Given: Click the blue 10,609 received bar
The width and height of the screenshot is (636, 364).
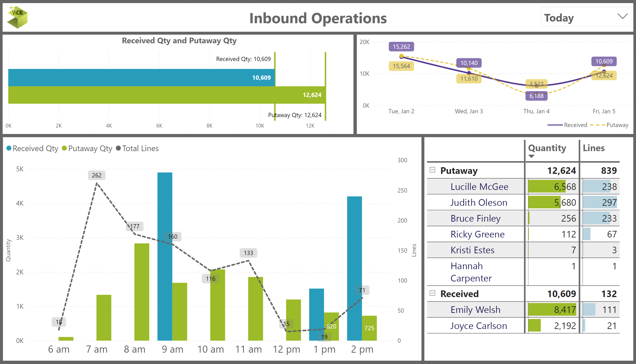Looking at the screenshot, I should 141,78.
